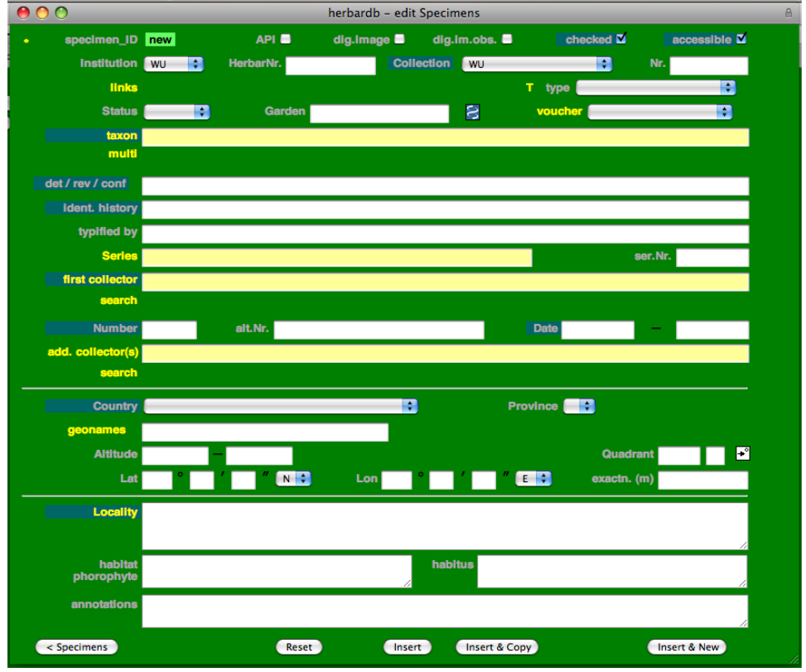Viewport: 806px width, 672px height.
Task: Click into the habitus text area
Action: 612,571
